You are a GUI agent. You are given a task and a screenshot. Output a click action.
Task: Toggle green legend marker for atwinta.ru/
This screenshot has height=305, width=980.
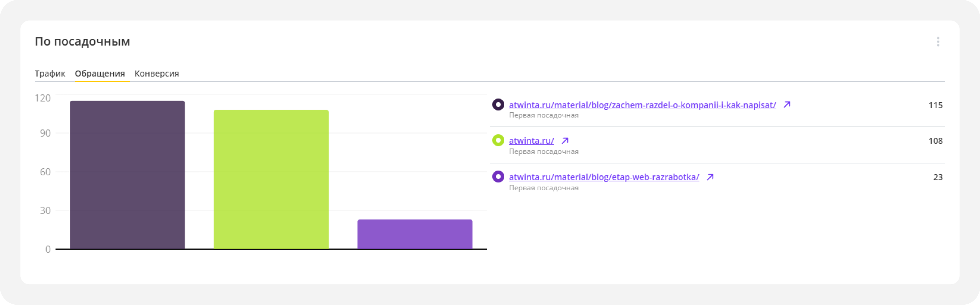click(x=498, y=141)
